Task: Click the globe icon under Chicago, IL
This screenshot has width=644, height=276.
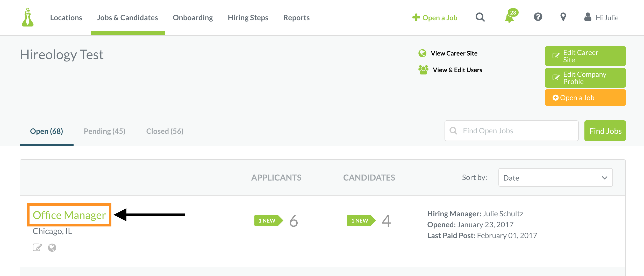Action: [x=52, y=248]
